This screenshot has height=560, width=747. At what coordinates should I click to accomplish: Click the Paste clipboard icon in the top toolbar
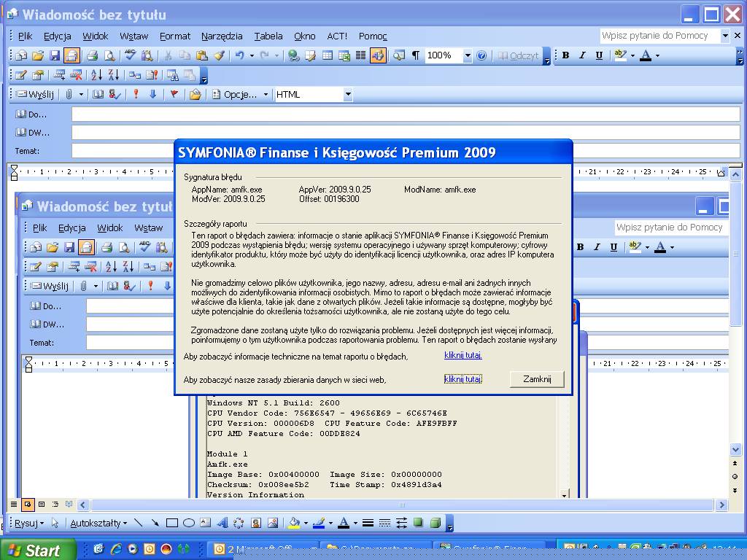tap(201, 55)
